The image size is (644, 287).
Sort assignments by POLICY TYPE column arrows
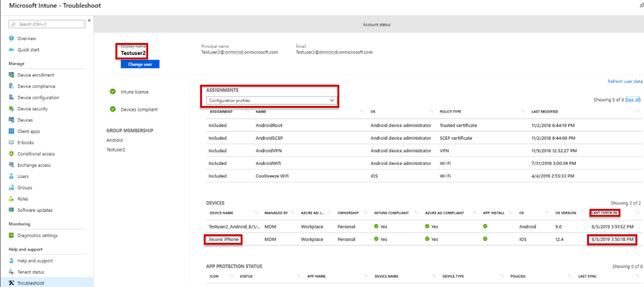click(x=523, y=112)
